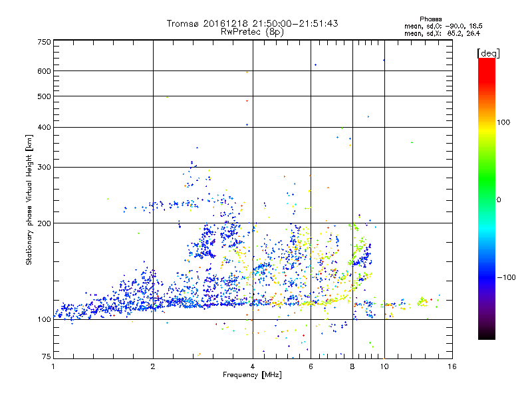Click the y-axis tick label '500'

pos(45,96)
